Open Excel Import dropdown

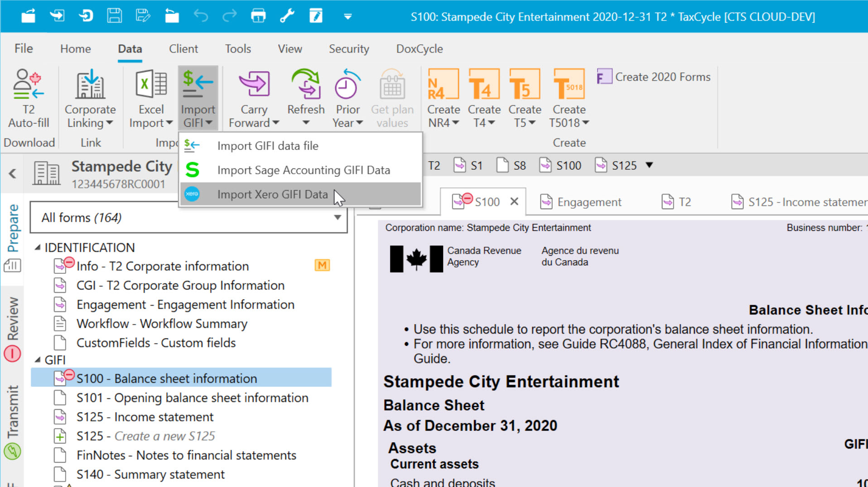[151, 116]
